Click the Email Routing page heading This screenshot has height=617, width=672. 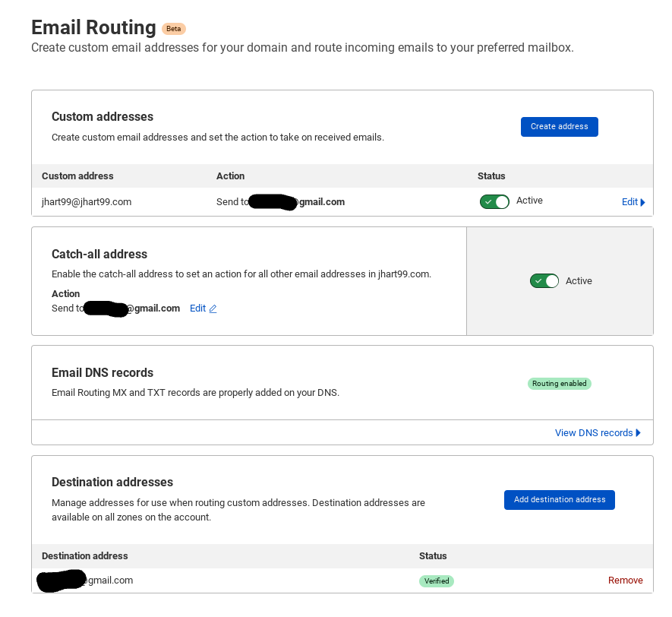(93, 27)
